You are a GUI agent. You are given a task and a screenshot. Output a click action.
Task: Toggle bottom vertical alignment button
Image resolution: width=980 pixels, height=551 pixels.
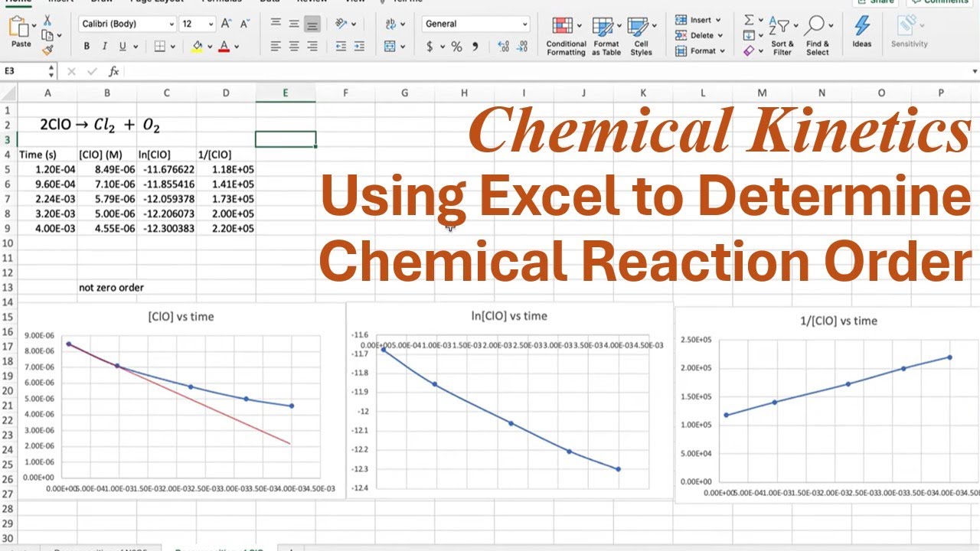tap(312, 24)
